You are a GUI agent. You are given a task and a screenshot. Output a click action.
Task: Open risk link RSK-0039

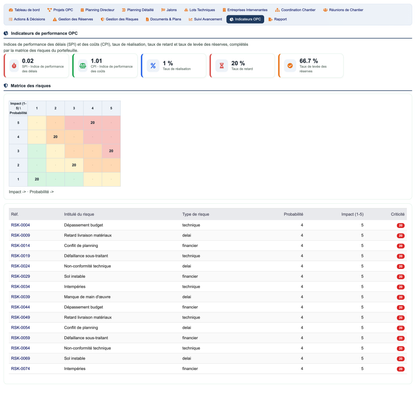20,297
